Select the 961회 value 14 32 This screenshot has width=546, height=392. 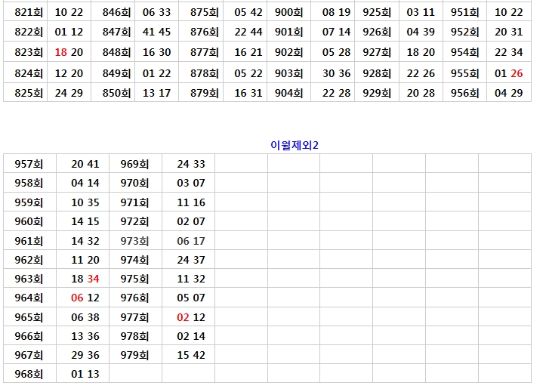coord(85,241)
